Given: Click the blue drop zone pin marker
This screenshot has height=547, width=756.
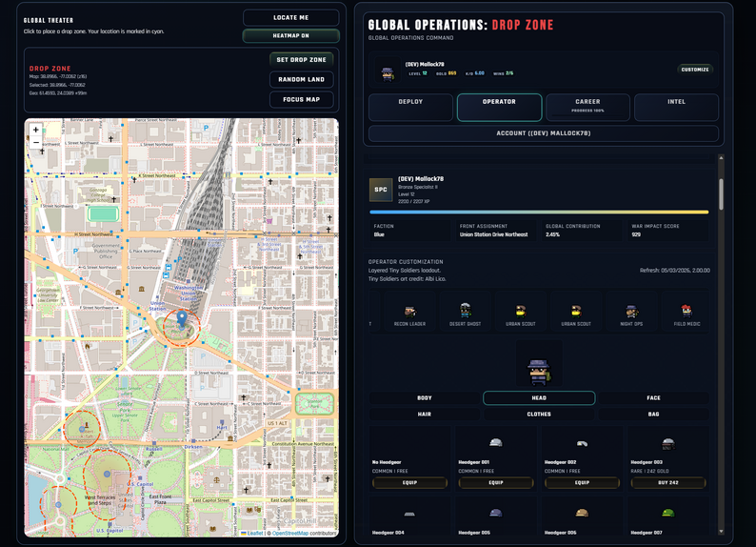Looking at the screenshot, I should point(182,319).
